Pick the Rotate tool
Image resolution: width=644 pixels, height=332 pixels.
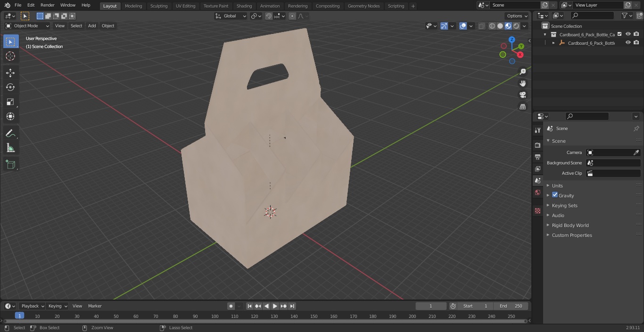pyautogui.click(x=10, y=87)
